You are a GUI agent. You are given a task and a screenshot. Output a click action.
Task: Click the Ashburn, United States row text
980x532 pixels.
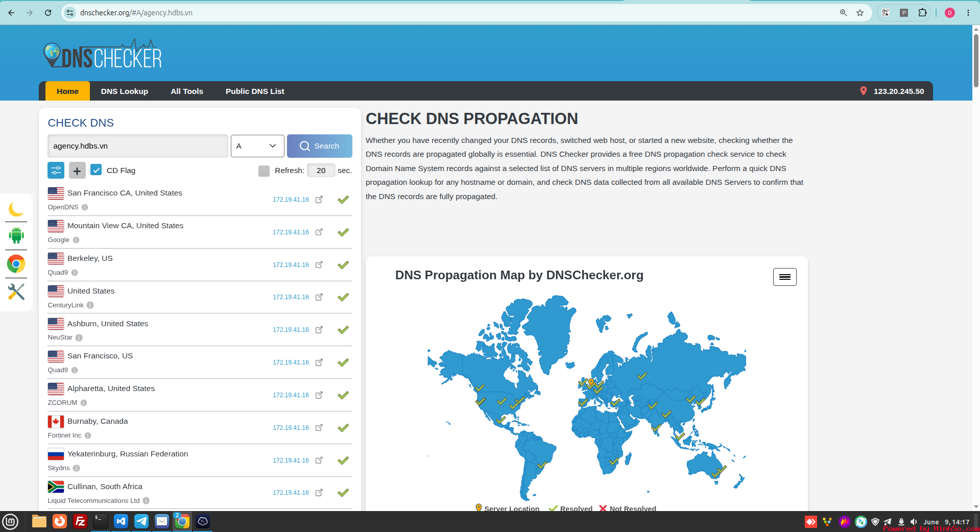point(108,324)
